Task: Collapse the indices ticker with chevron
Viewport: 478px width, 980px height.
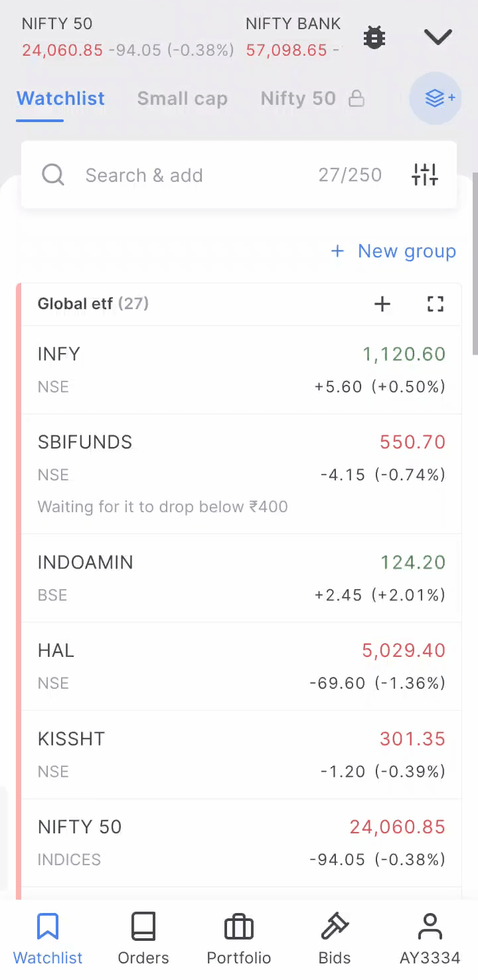Action: click(x=438, y=37)
